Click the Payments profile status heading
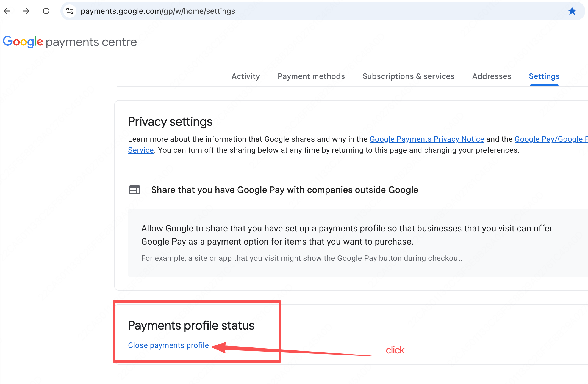The image size is (588, 384). point(191,325)
